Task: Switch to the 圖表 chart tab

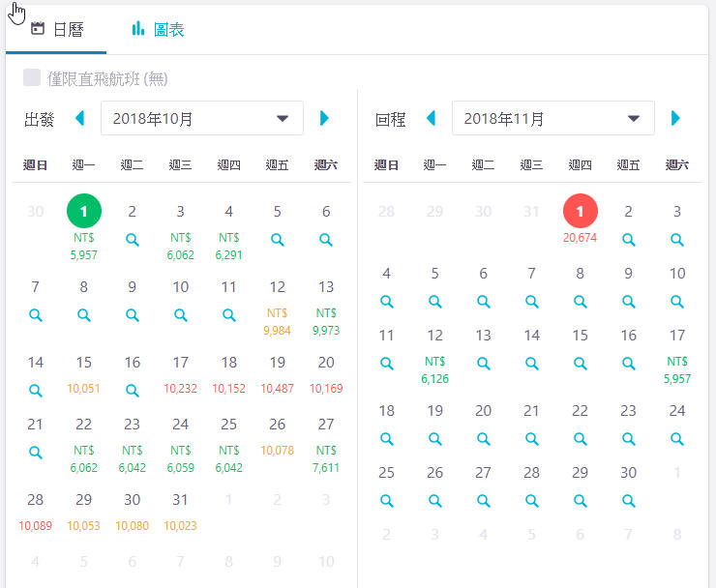Action: coord(159,29)
